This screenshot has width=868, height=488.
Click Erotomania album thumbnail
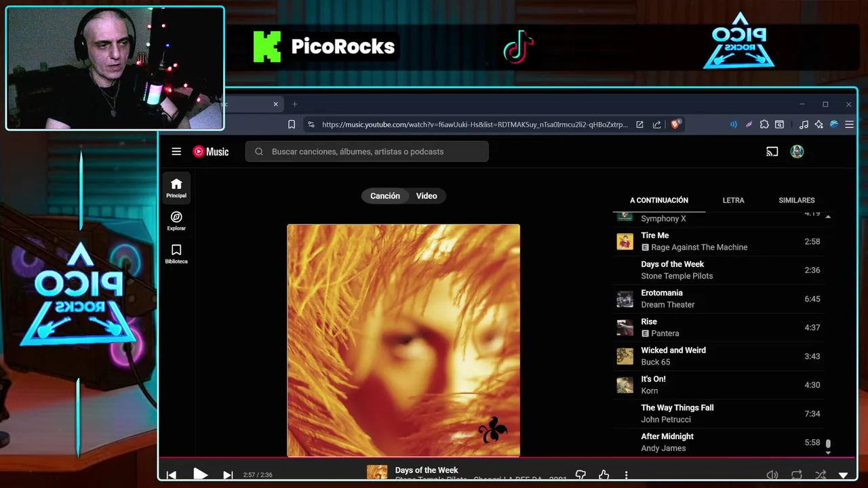tap(625, 299)
